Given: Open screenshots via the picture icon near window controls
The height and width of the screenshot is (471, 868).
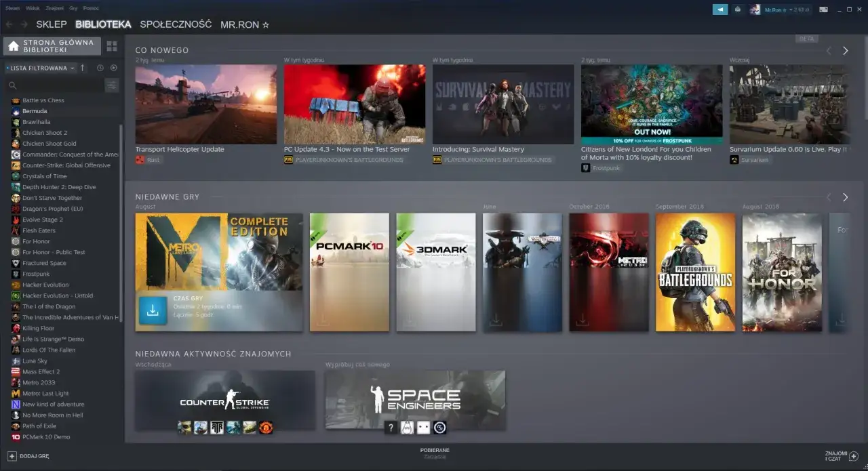Looking at the screenshot, I should (823, 9).
